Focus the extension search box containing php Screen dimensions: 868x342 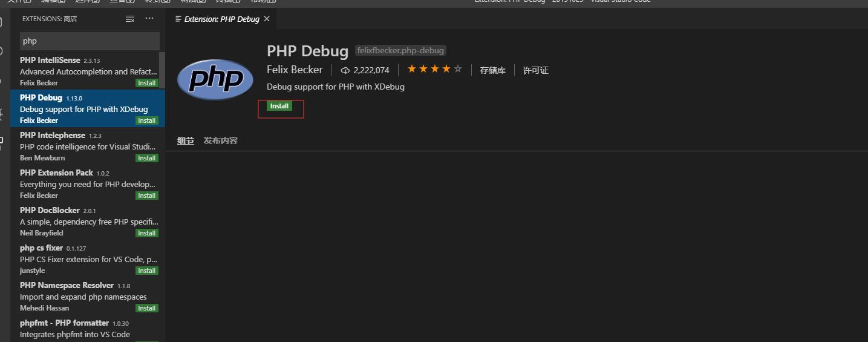point(90,41)
